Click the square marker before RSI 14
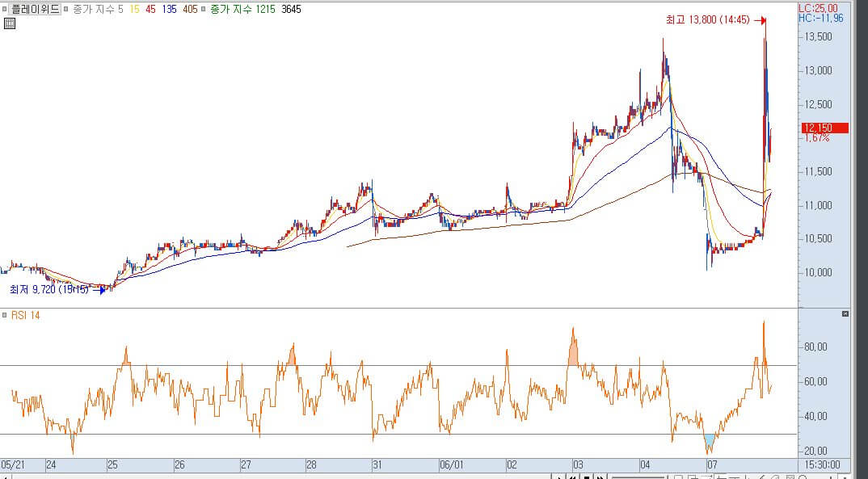This screenshot has height=479, width=868. point(5,315)
